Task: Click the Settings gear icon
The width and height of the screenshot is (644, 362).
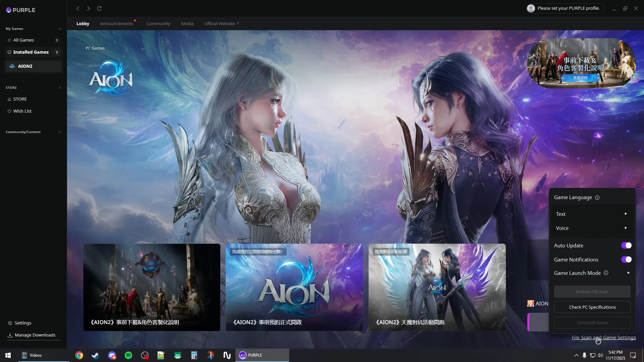Action: tap(10, 323)
